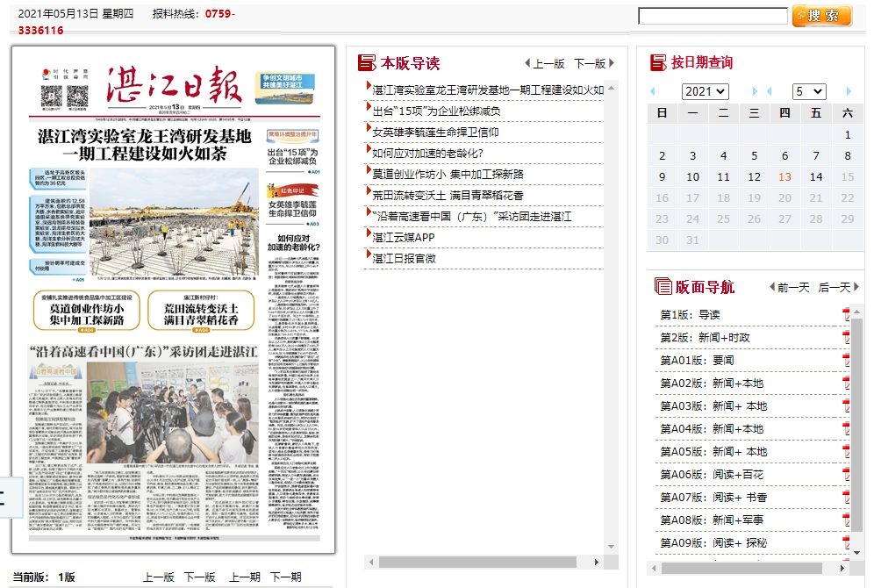Open the 湛江云媒APP link

[404, 238]
